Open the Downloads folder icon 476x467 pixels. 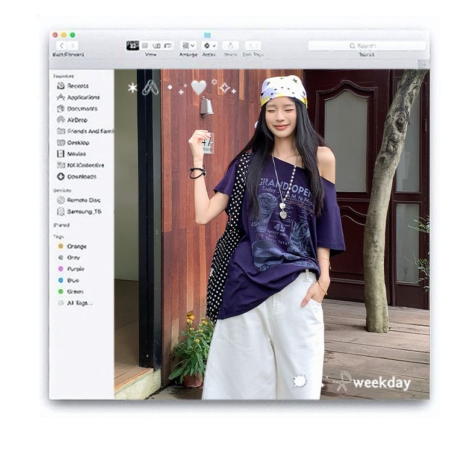tap(61, 177)
